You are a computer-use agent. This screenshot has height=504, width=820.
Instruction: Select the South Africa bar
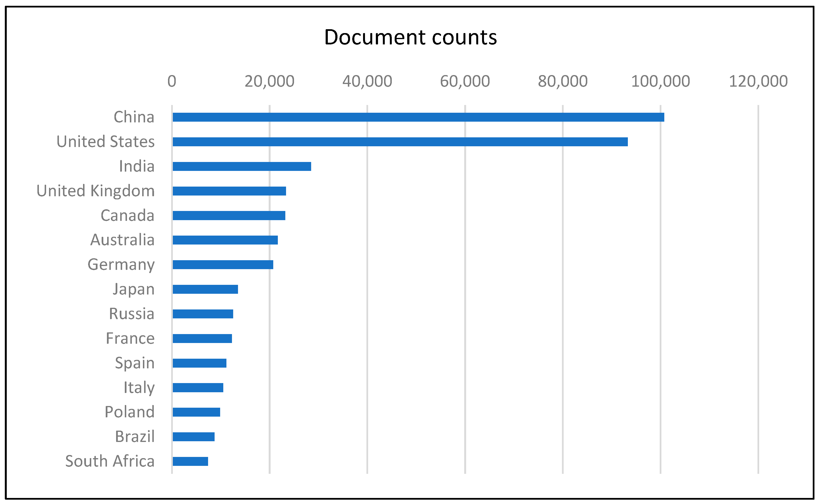[x=190, y=461]
